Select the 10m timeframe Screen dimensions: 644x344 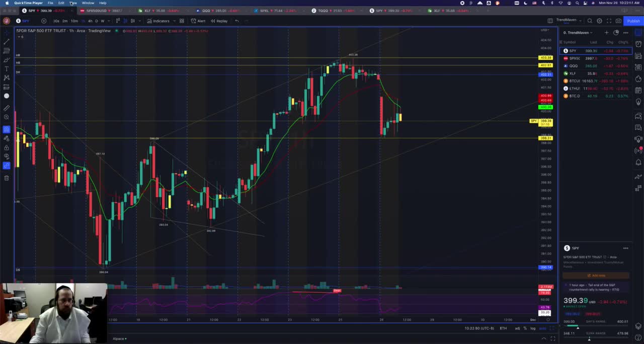[x=74, y=21]
